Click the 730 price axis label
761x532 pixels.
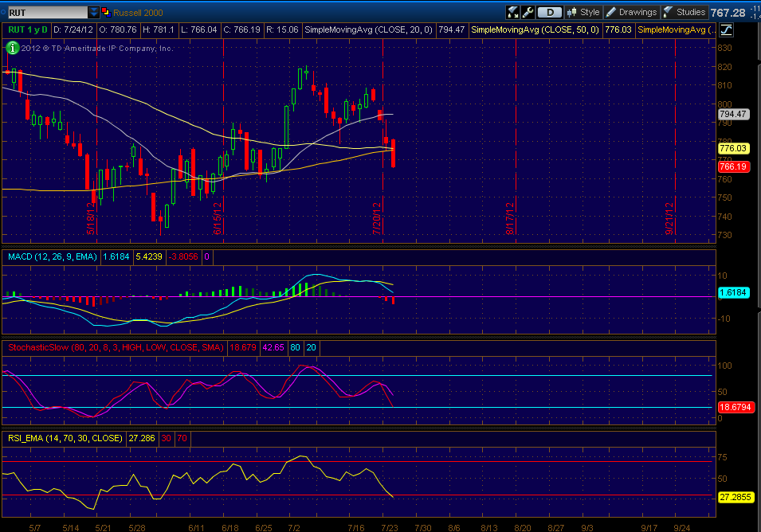(x=724, y=235)
